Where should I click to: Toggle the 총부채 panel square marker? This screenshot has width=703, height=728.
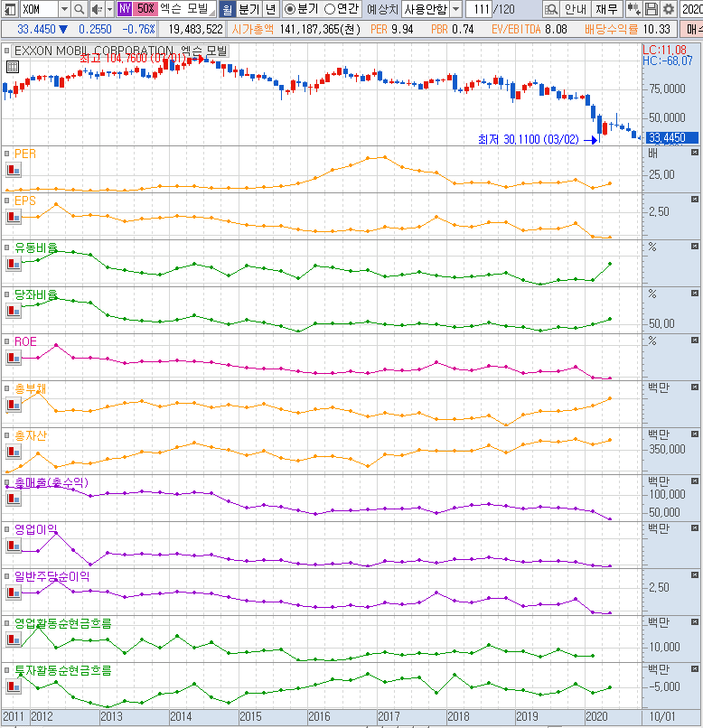coord(7,388)
